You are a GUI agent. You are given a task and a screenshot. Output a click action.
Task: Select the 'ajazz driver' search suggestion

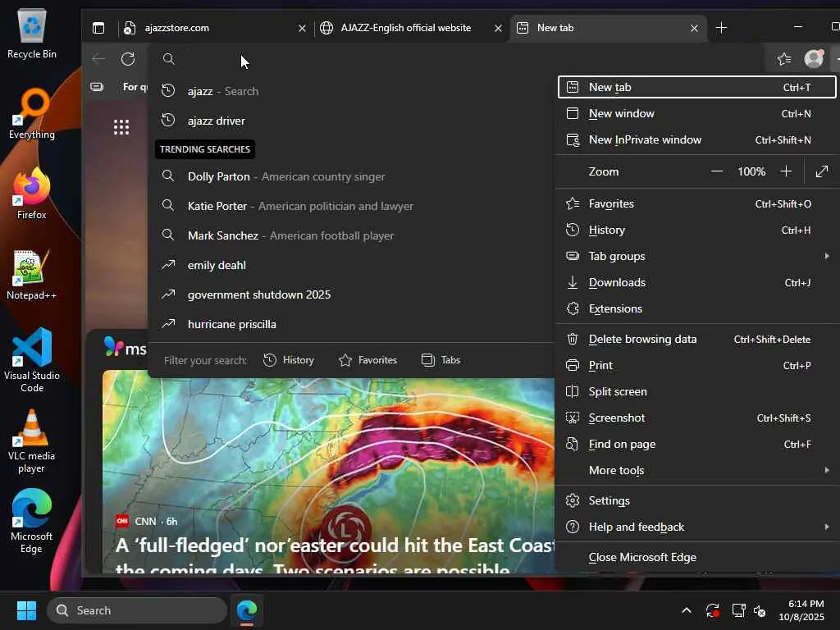[x=217, y=121]
